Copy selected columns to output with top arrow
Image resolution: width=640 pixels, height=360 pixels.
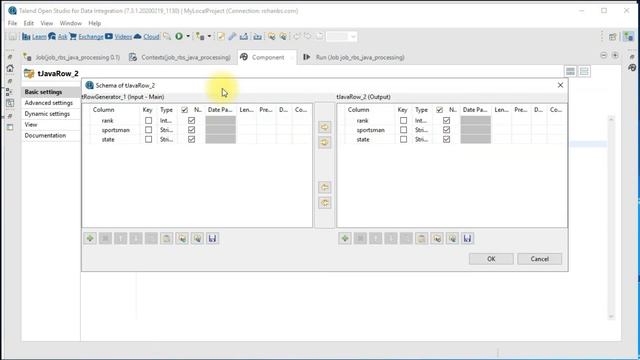324,127
